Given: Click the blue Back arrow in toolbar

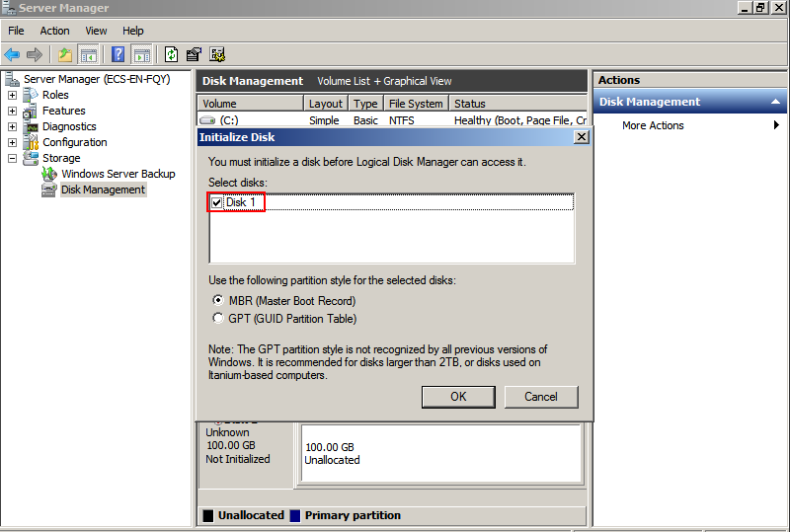Looking at the screenshot, I should pos(12,54).
